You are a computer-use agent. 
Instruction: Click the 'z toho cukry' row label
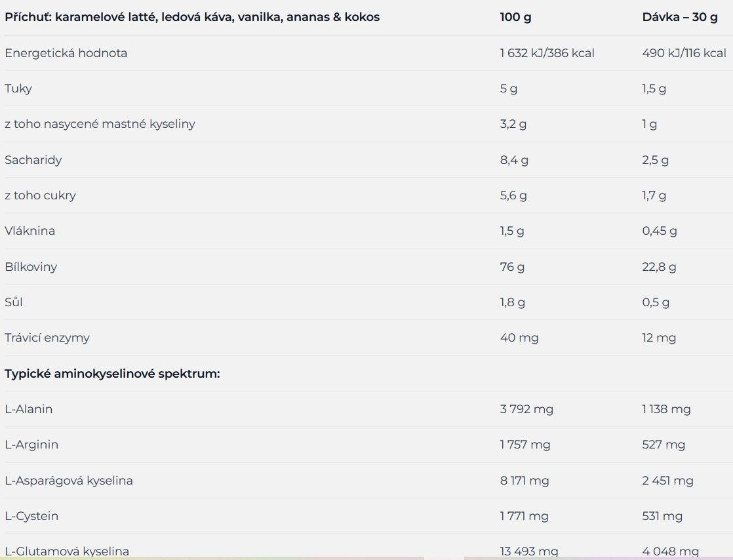[40, 195]
